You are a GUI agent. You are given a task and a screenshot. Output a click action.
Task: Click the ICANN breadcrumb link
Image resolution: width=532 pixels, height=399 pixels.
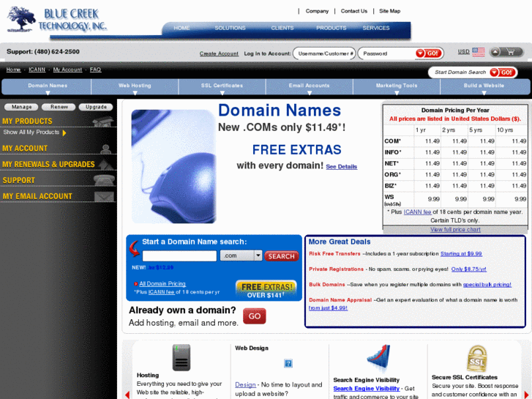(37, 70)
